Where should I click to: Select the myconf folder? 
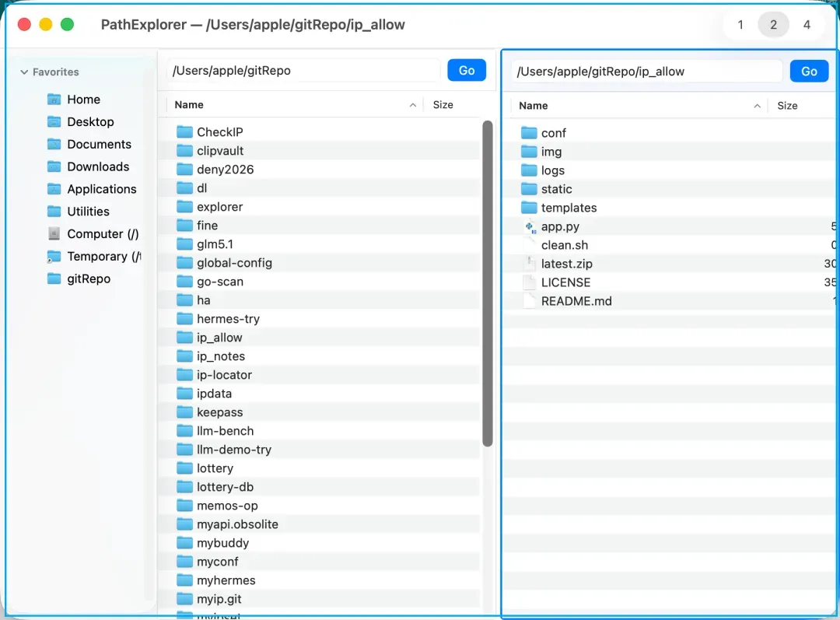(320, 562)
